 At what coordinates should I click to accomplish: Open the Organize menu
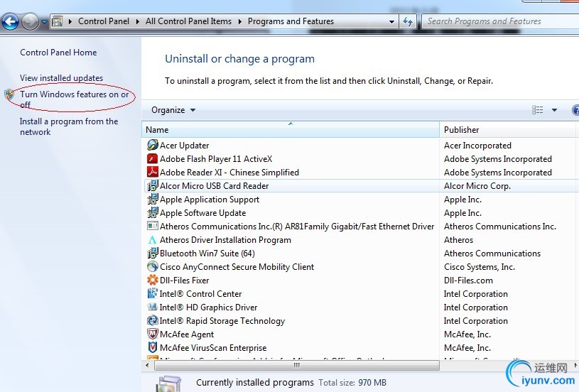(x=173, y=110)
